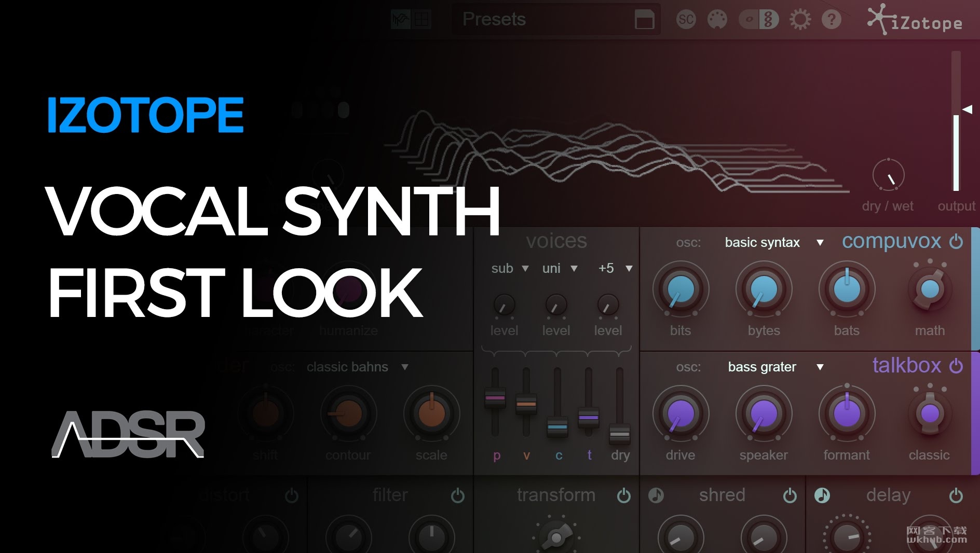Open the help question mark icon
Viewport: 980px width, 553px height.
pyautogui.click(x=832, y=20)
